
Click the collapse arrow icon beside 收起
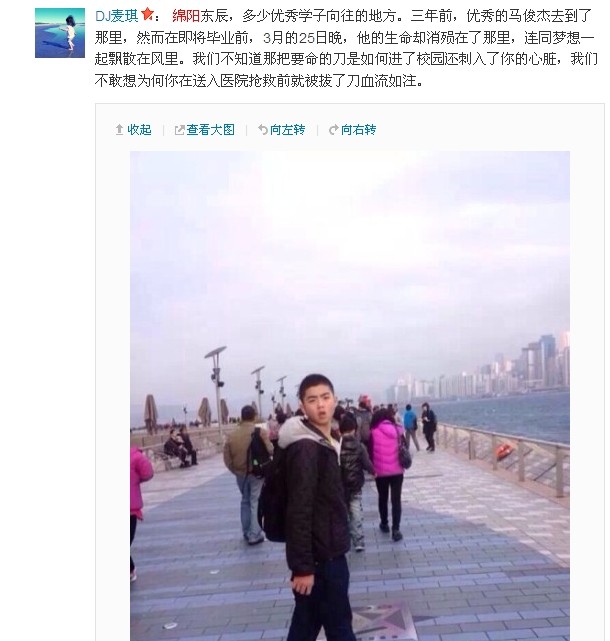(x=119, y=130)
